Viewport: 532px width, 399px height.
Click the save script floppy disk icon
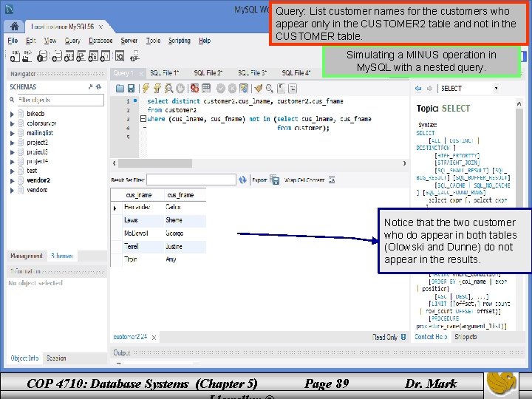click(x=131, y=89)
